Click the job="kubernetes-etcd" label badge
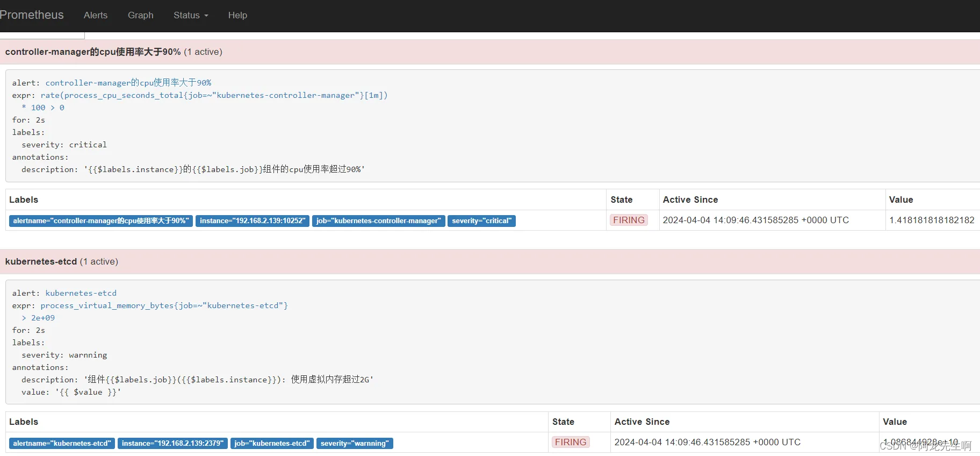The image size is (980, 456). point(272,443)
